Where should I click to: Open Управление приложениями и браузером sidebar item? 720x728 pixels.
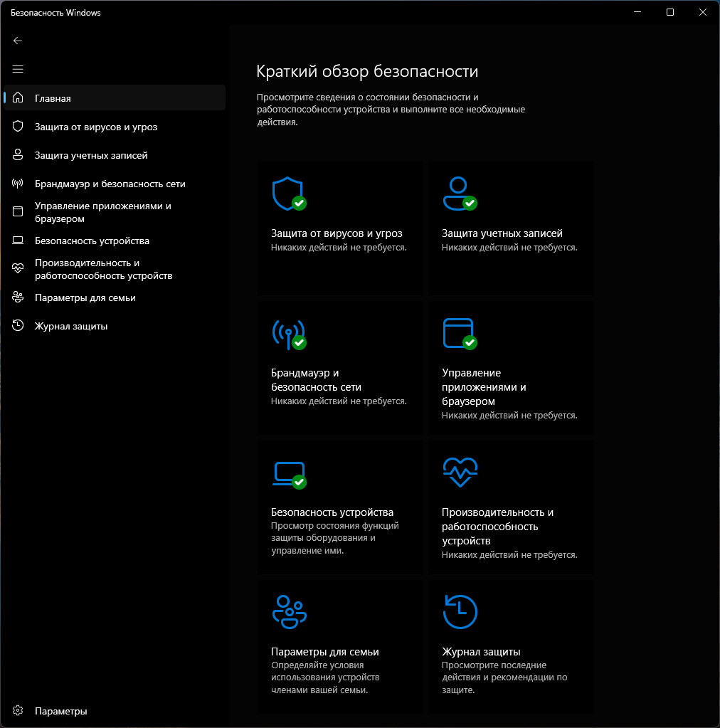[x=115, y=212]
